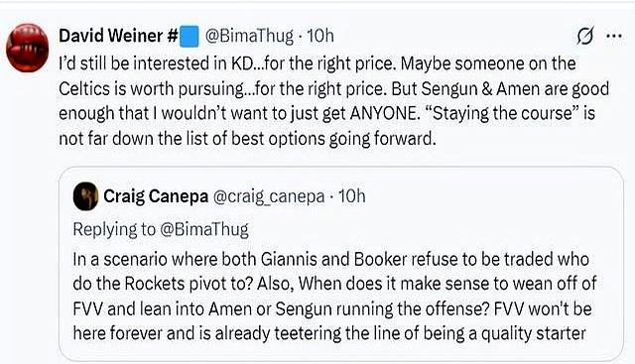Viewport: 635px width, 364px height.
Task: Click the word Celtics in the main post
Action: [84, 88]
